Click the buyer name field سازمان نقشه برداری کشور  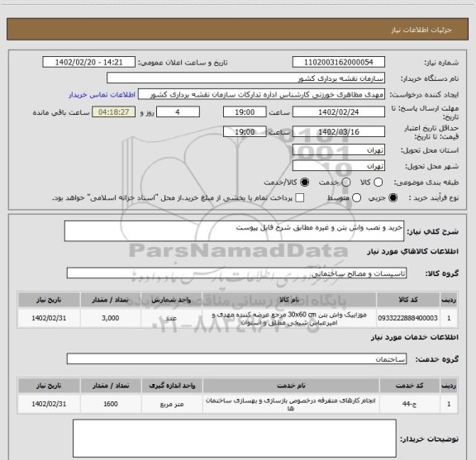(x=246, y=78)
